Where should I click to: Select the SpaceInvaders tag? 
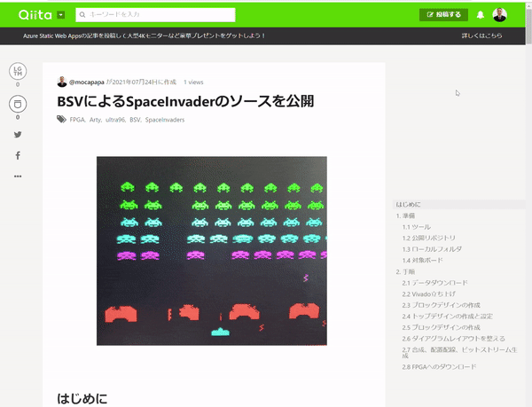click(x=165, y=119)
